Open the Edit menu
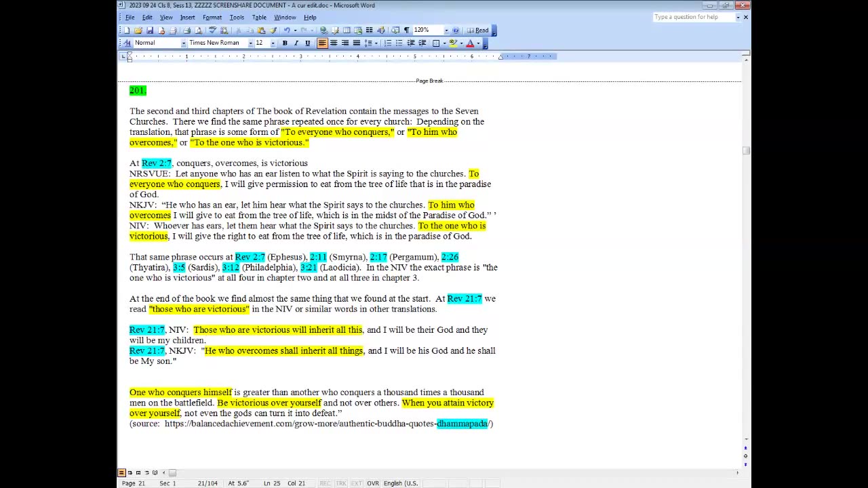The image size is (868, 488). [147, 17]
